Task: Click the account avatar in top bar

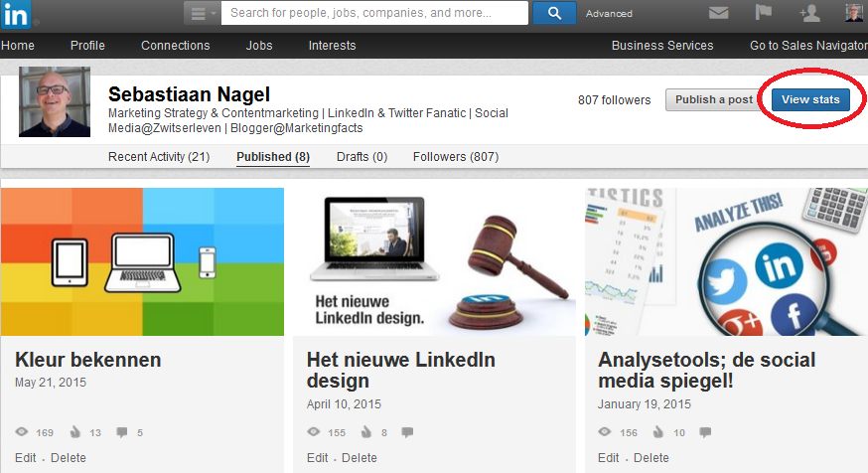Action: pos(854,13)
